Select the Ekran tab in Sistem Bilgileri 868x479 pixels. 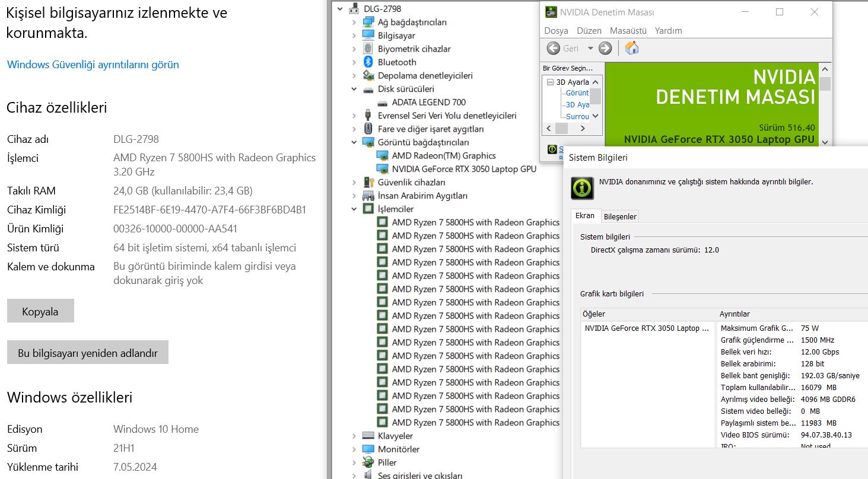point(585,216)
